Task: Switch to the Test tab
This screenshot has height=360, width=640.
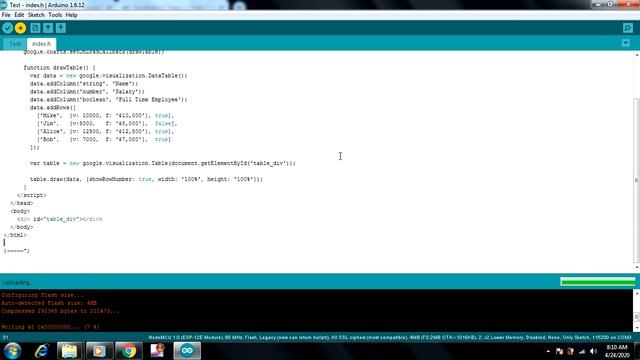Action: [15, 44]
